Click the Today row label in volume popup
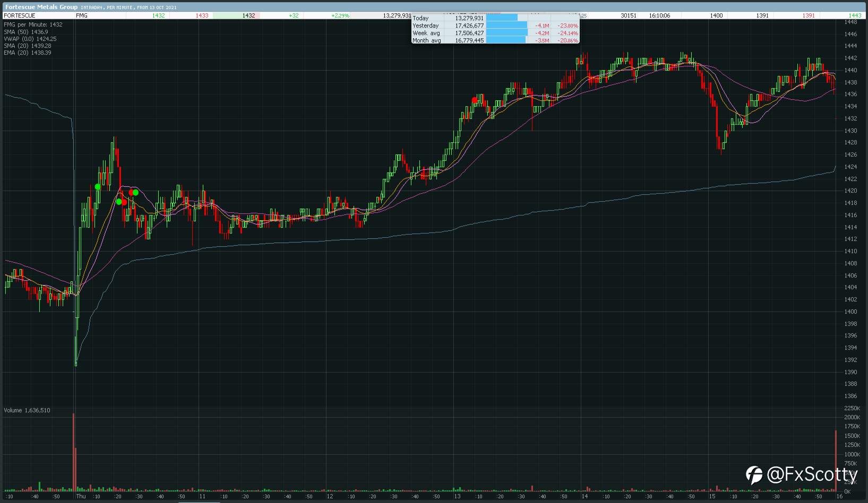The width and height of the screenshot is (868, 503). click(420, 18)
